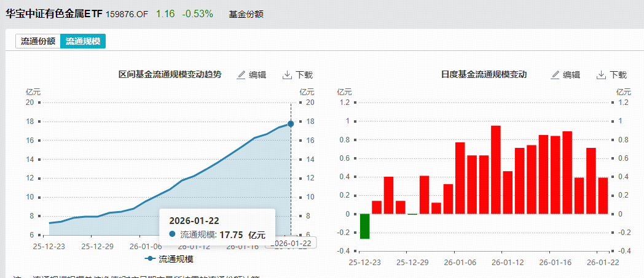Click the fund name 华宝中证有色金属ETF
Viewport: 644px width, 278px height.
click(54, 13)
